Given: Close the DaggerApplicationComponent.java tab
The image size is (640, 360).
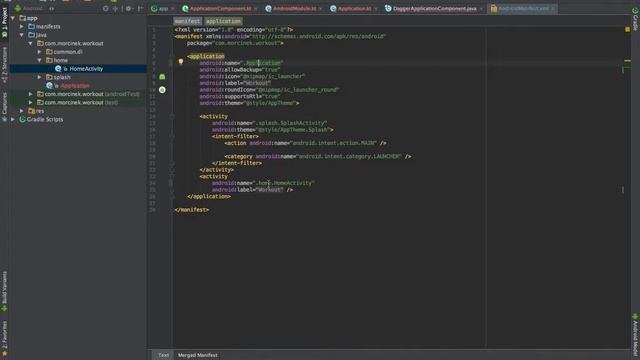Looking at the screenshot, I should [481, 9].
